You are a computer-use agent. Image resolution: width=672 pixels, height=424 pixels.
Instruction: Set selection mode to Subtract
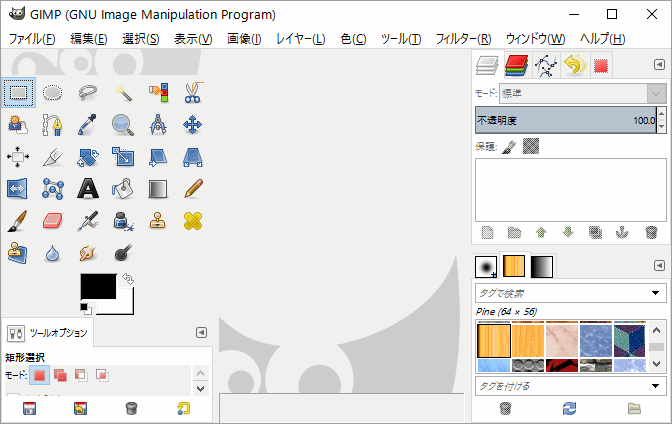(81, 376)
